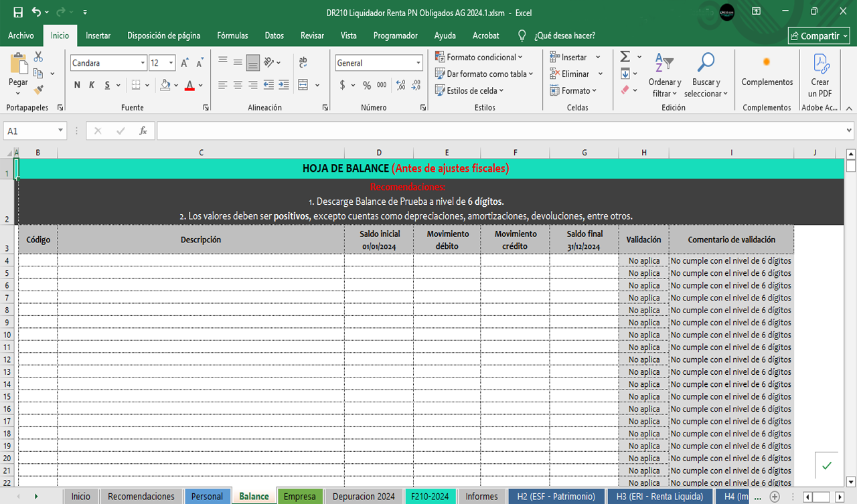Toggle wrap text (ab) icon
The image size is (857, 504).
click(x=303, y=62)
